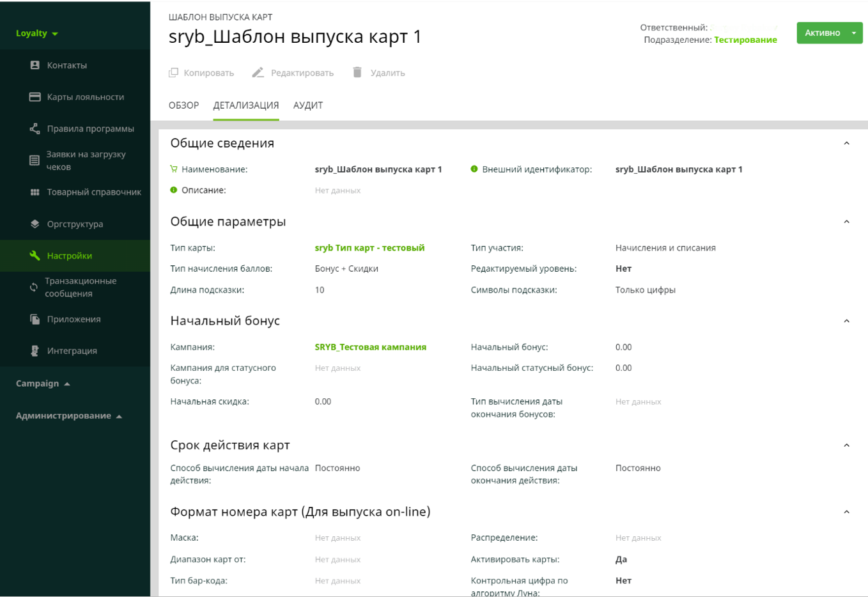Click the Редактировать pencil icon
The image size is (868, 597).
tap(258, 73)
